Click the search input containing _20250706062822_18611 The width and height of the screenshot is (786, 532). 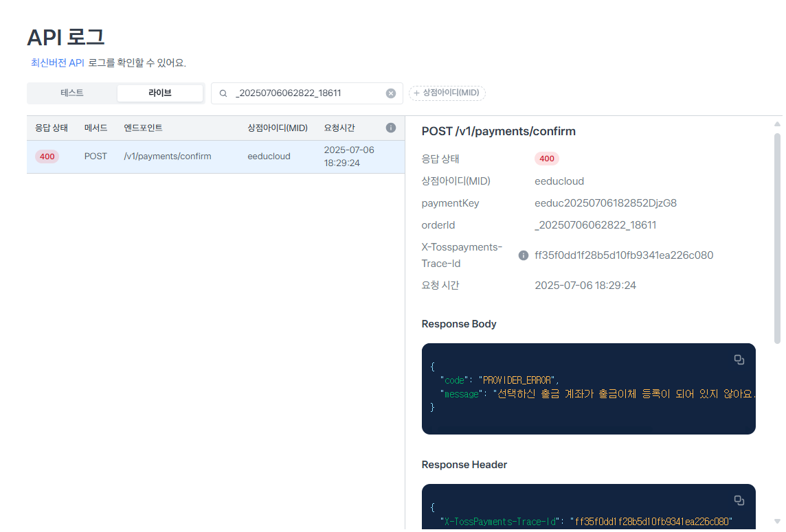(x=307, y=93)
